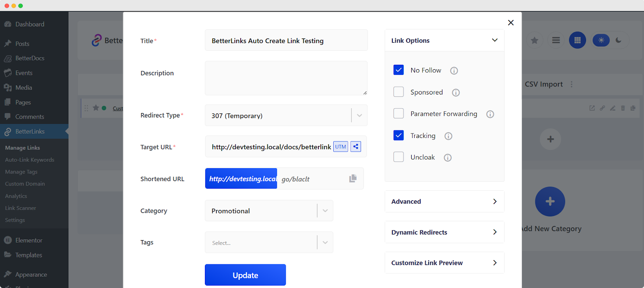Viewport: 644px width, 288px height.
Task: Click gray plus button to add link
Action: 550,139
